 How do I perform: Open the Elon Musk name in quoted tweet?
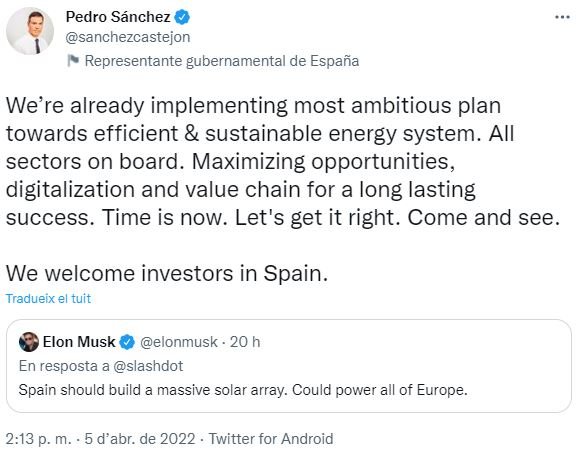point(79,342)
